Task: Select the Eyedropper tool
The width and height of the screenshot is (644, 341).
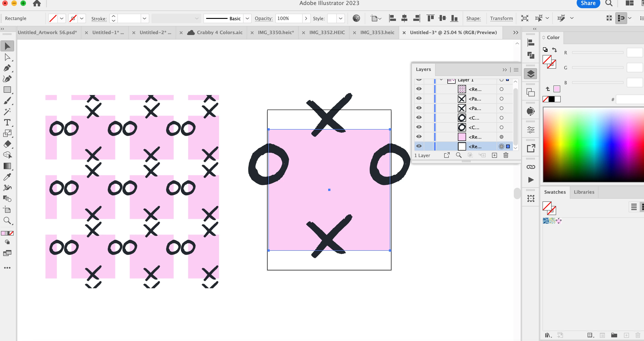Action: click(7, 177)
